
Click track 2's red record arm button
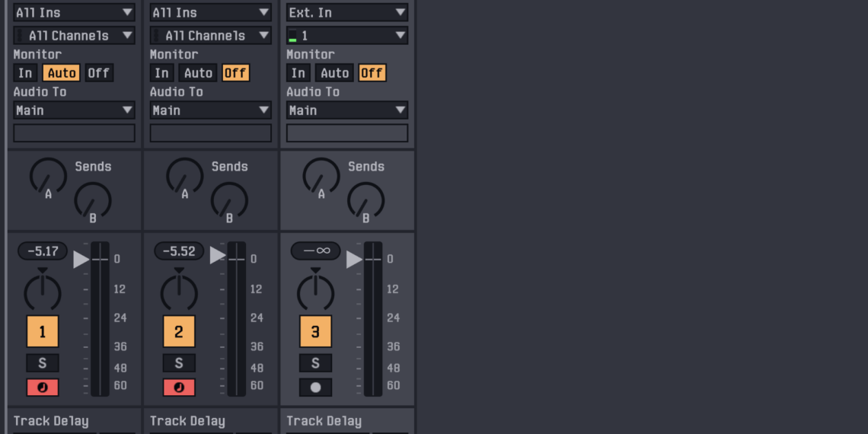pos(178,387)
